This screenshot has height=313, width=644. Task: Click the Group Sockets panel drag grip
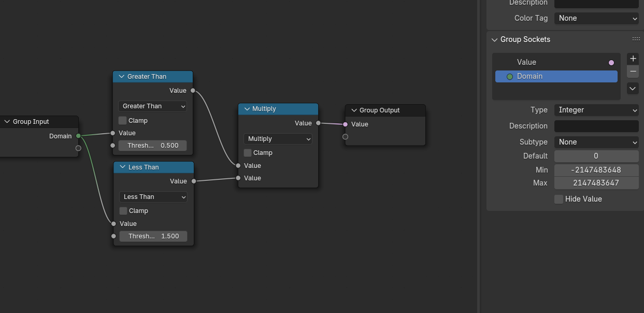click(x=636, y=39)
